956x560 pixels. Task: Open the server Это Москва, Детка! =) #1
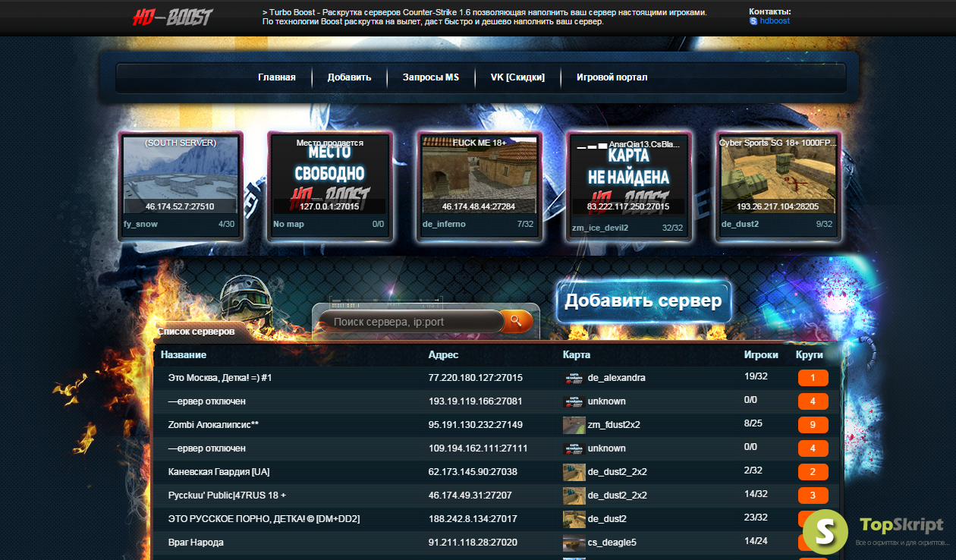pos(220,378)
